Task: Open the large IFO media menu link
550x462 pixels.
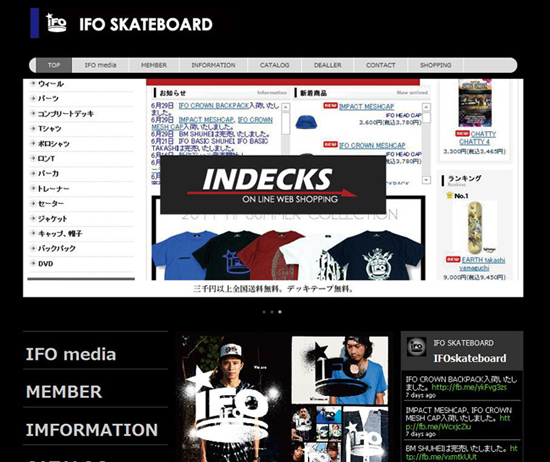Action: point(71,354)
